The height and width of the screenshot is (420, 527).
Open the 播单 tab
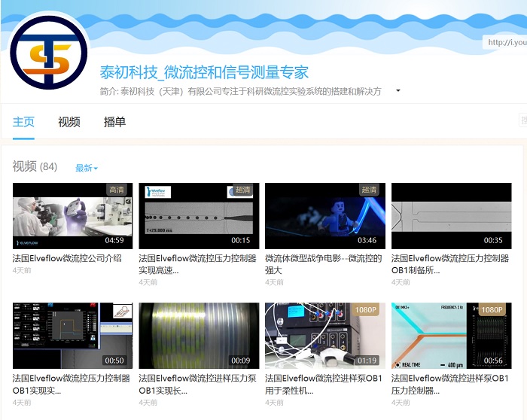point(114,122)
